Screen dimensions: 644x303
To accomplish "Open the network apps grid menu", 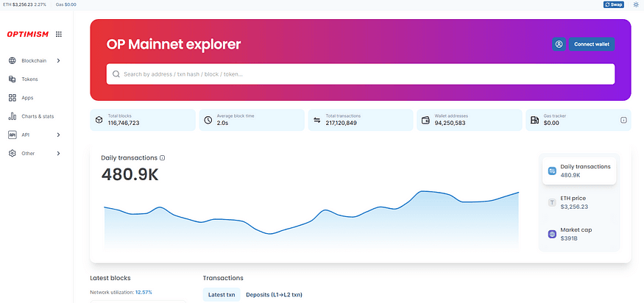I will 59,35.
